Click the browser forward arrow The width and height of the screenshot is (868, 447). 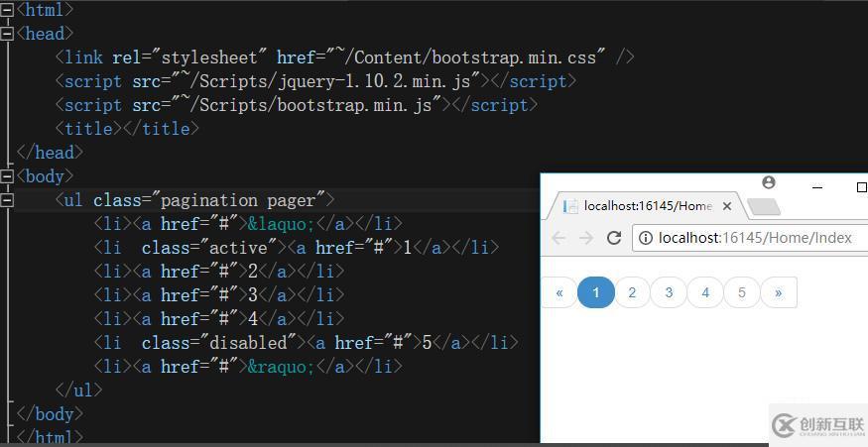(586, 238)
